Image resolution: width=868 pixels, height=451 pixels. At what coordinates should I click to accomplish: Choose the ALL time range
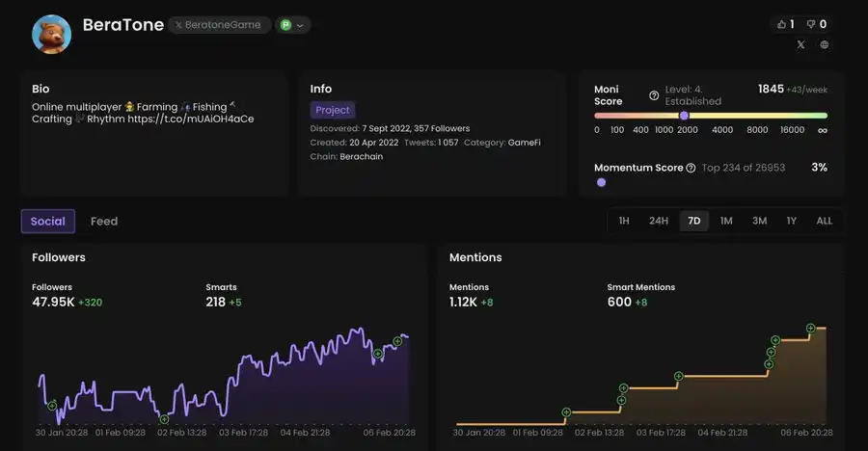click(825, 221)
